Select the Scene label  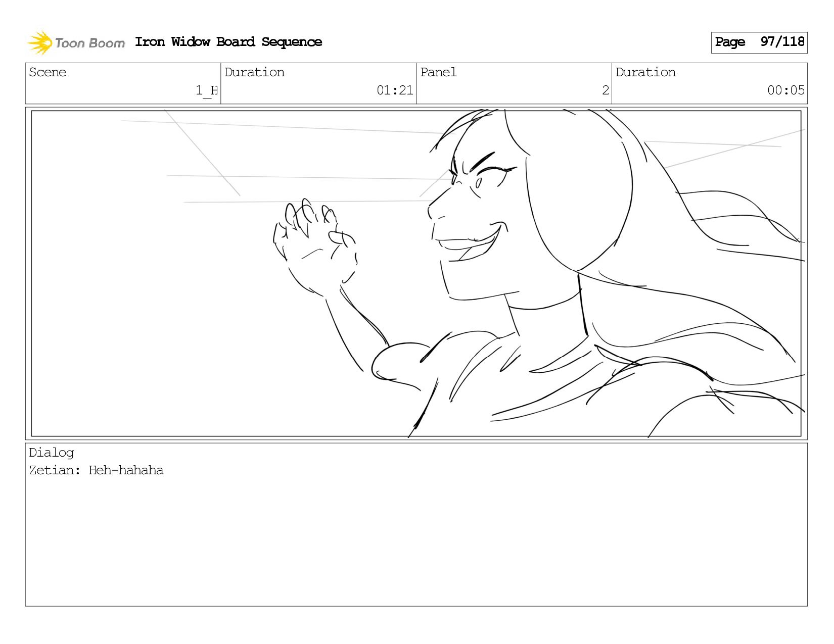[x=48, y=72]
